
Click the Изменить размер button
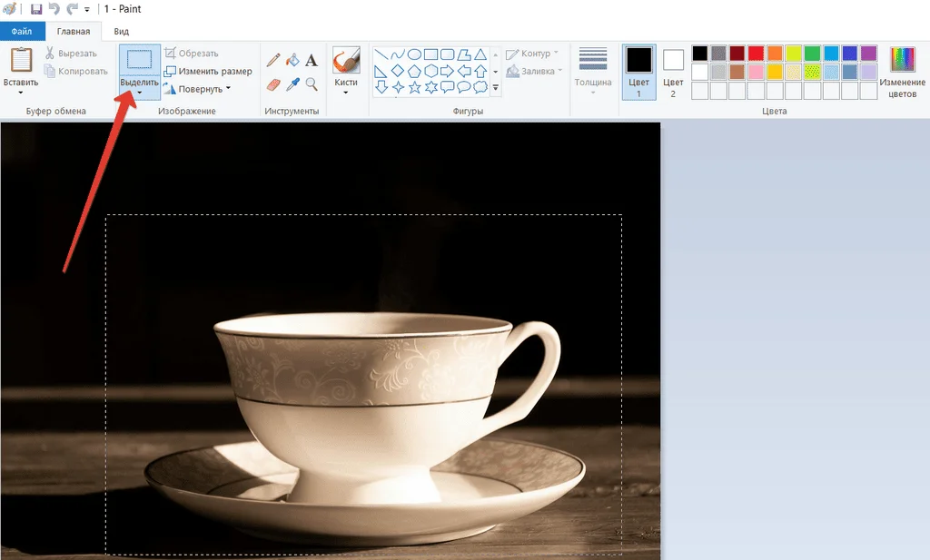click(208, 71)
